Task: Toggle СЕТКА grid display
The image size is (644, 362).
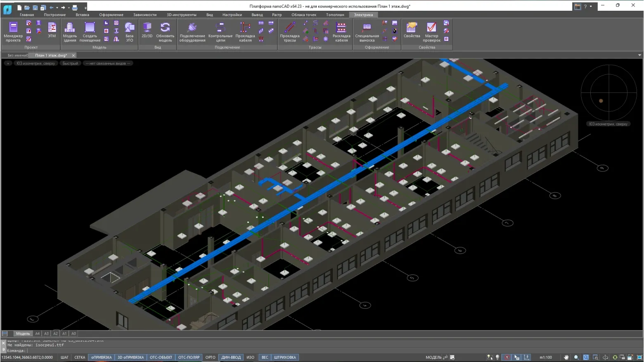Action: (x=80, y=357)
